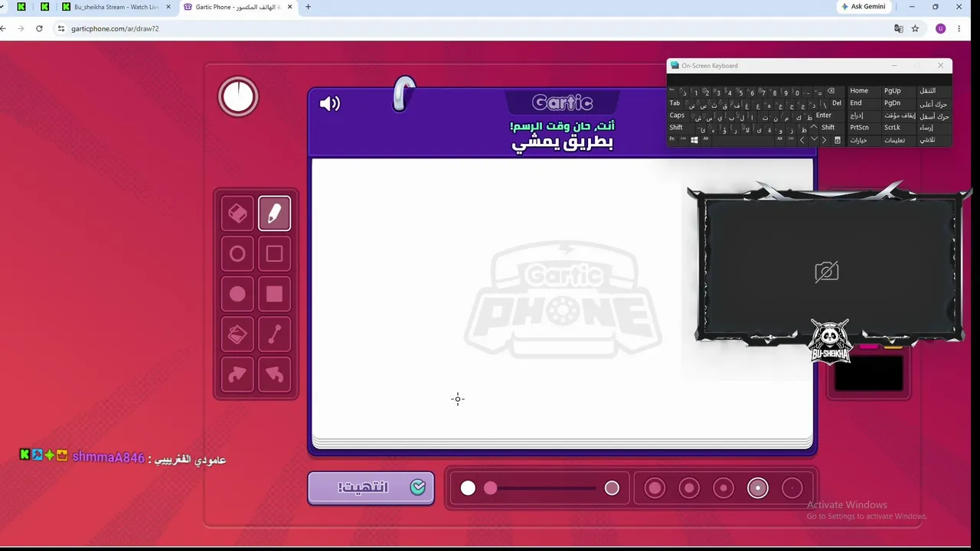Click the right arrow key on On-Screen Keyboard
The width and height of the screenshot is (980, 551).
pyautogui.click(x=824, y=140)
